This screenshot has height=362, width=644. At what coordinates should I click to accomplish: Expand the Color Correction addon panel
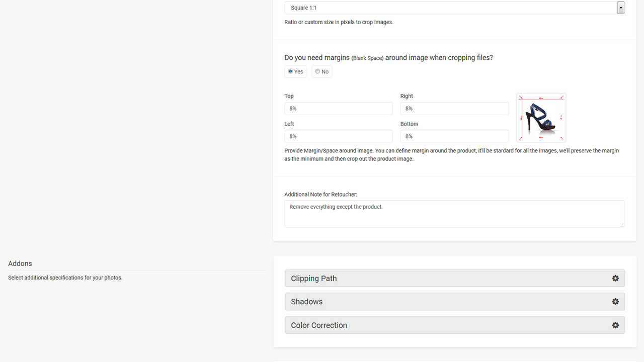tap(455, 325)
